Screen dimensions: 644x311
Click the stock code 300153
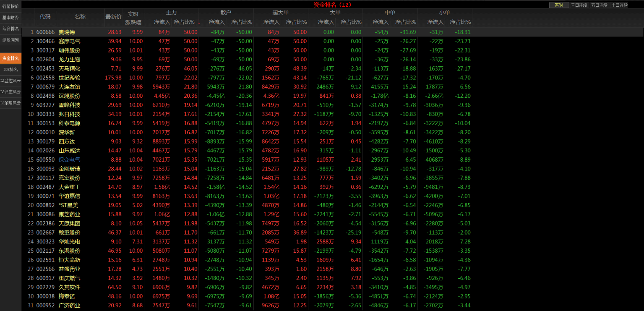click(x=45, y=123)
